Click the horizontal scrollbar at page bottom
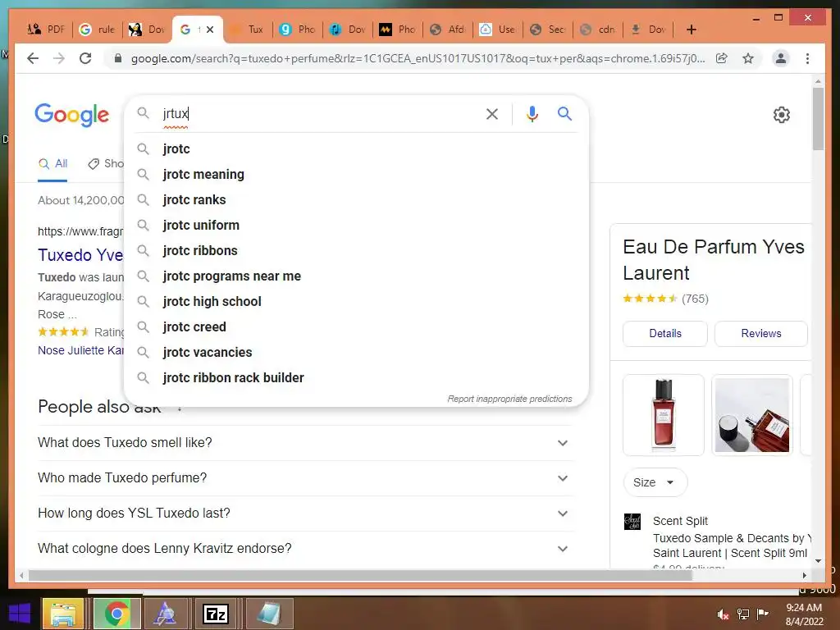This screenshot has height=630, width=840. point(360,575)
